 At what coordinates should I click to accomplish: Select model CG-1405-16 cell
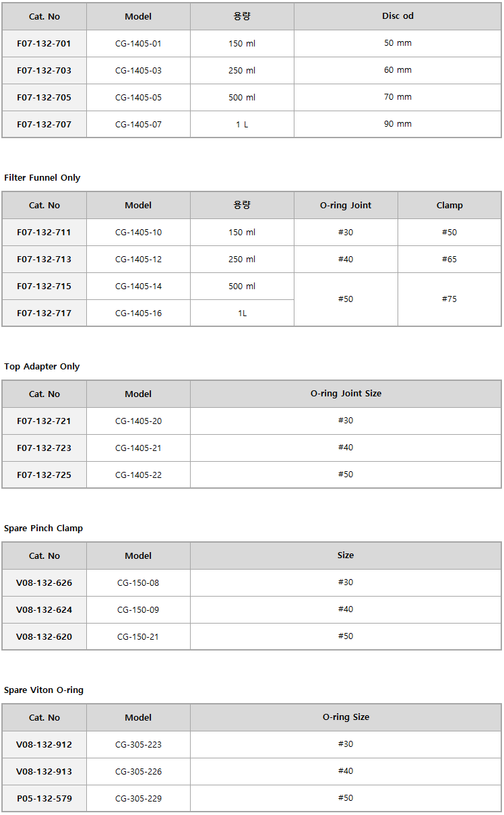[138, 313]
